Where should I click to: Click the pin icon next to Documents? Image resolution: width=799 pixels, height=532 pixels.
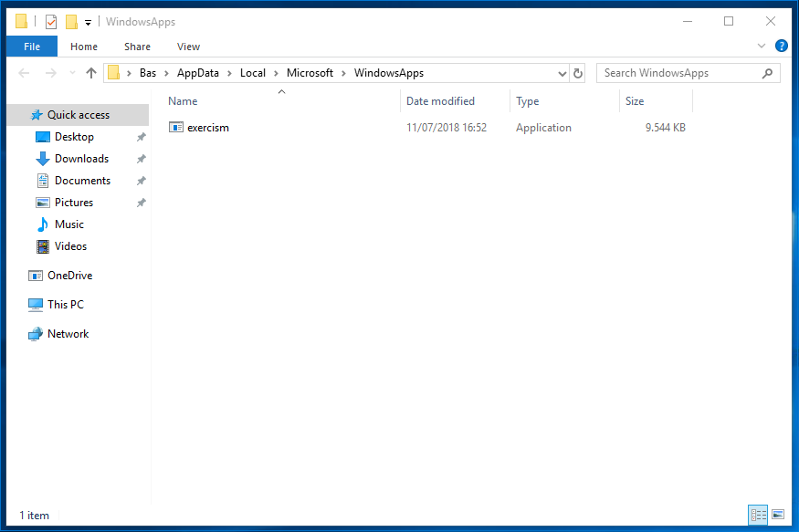pyautogui.click(x=142, y=181)
